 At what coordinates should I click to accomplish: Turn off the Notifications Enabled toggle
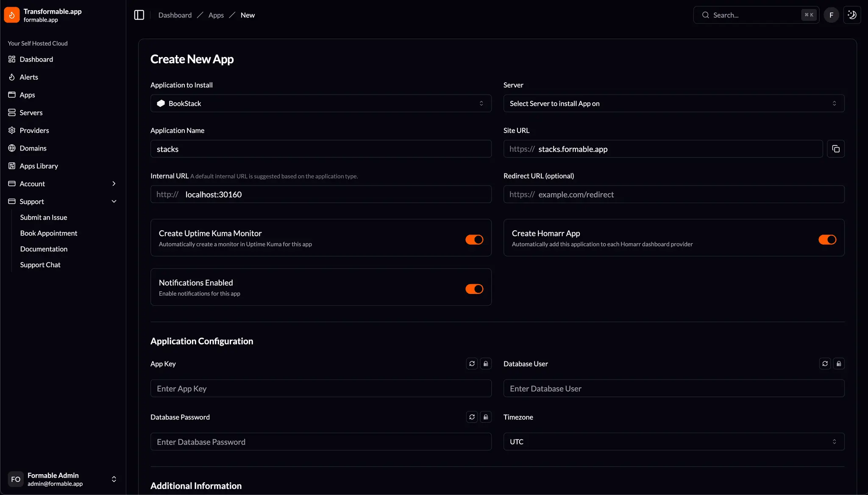[474, 289]
